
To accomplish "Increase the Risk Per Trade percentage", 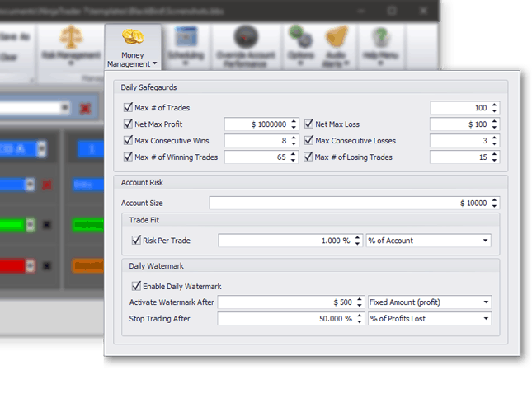I will pyautogui.click(x=357, y=237).
